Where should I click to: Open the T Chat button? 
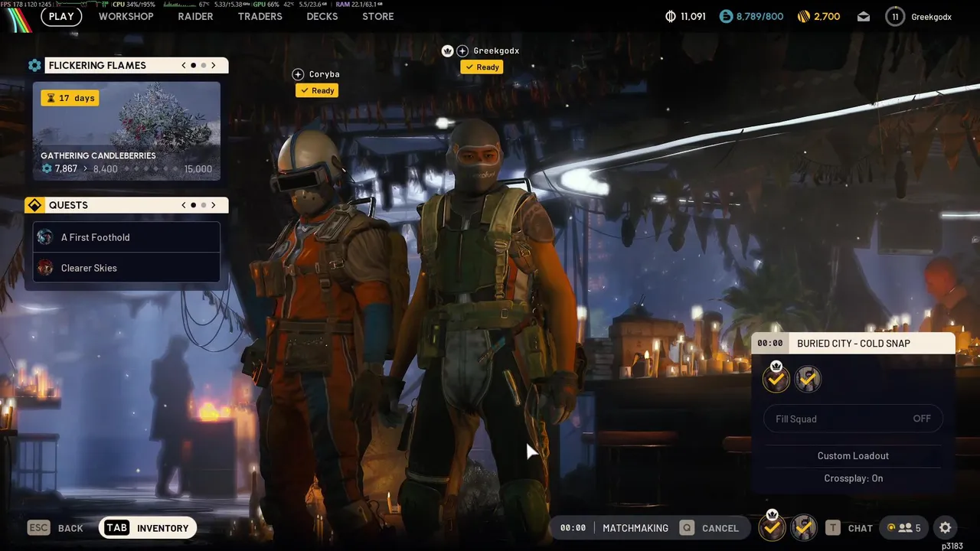point(849,528)
